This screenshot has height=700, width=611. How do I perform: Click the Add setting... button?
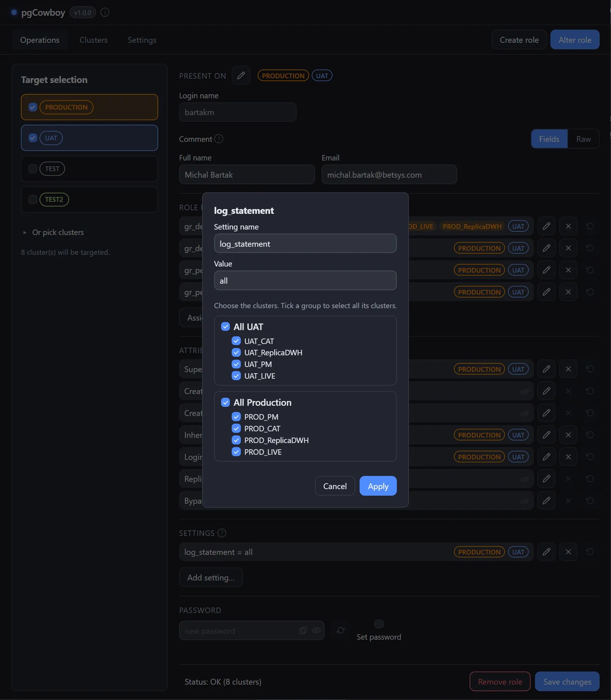click(211, 578)
